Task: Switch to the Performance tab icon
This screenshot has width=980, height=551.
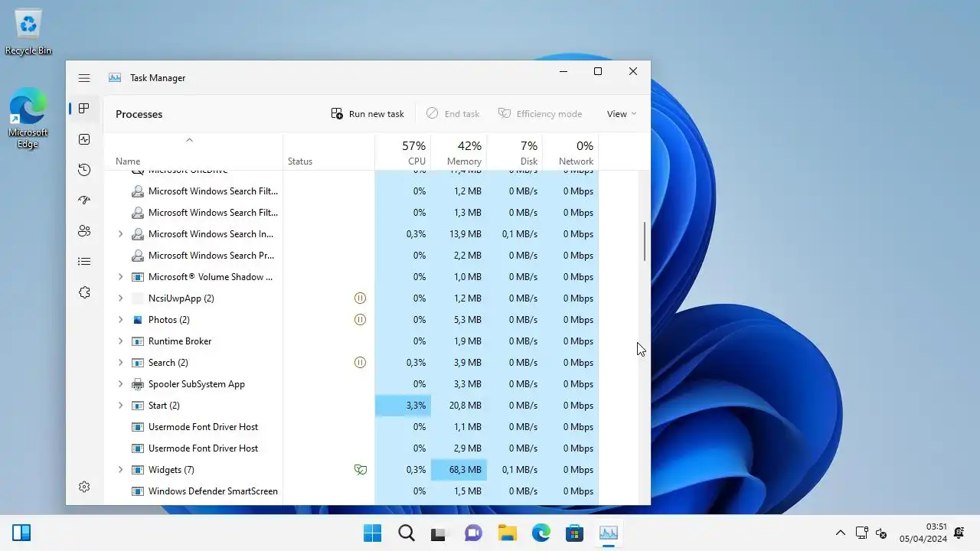Action: pyautogui.click(x=84, y=139)
